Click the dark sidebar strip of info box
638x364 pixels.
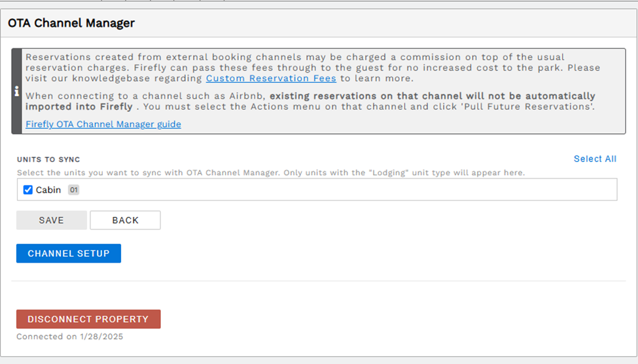point(16,91)
